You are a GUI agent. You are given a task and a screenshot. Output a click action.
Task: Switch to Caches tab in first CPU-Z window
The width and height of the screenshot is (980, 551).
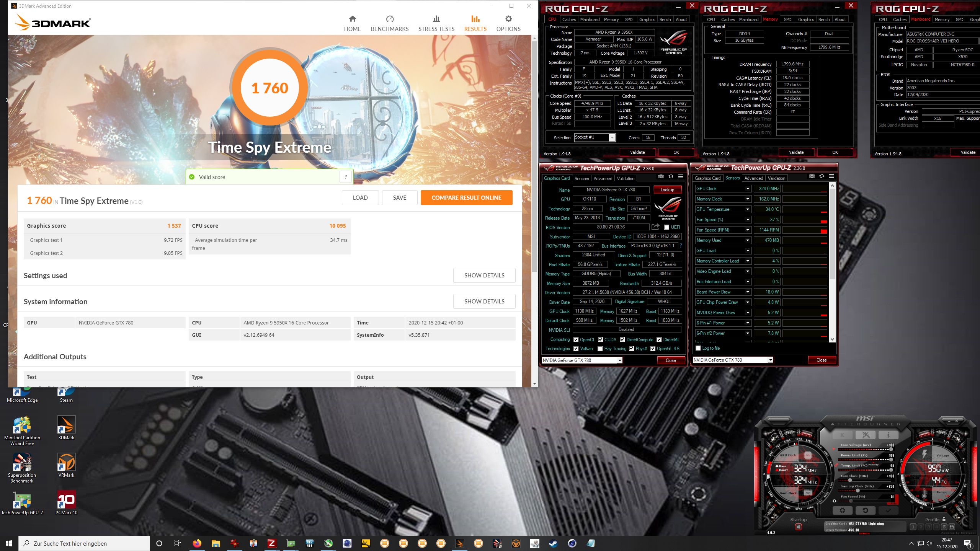569,20
